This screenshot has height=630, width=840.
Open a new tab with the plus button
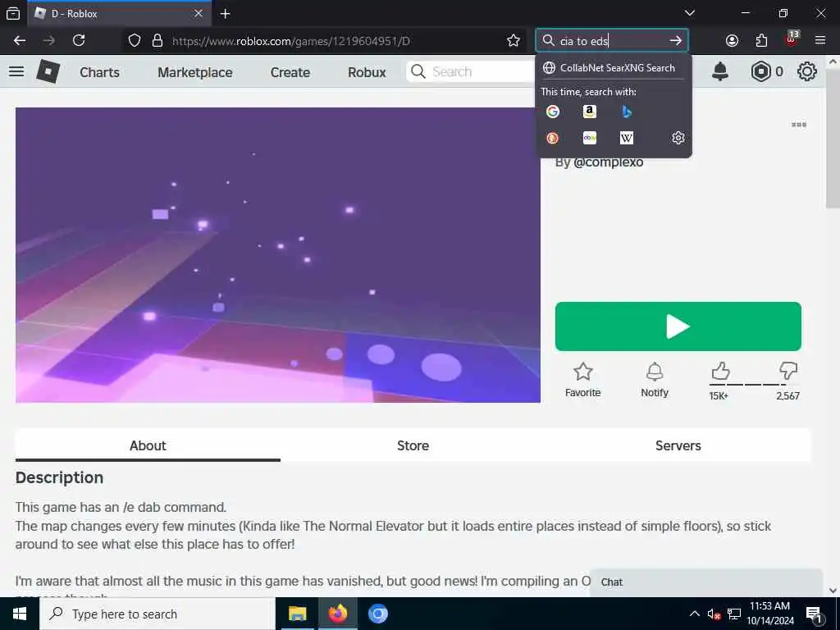(x=225, y=13)
